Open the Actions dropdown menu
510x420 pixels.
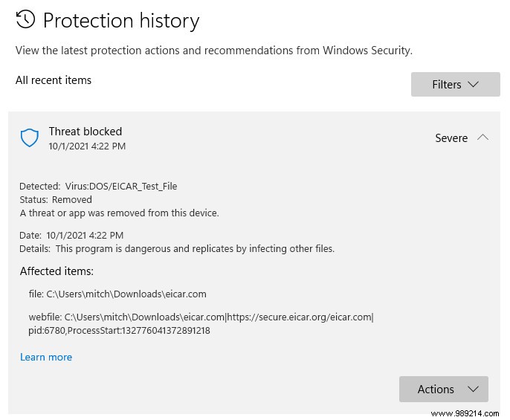coord(444,389)
